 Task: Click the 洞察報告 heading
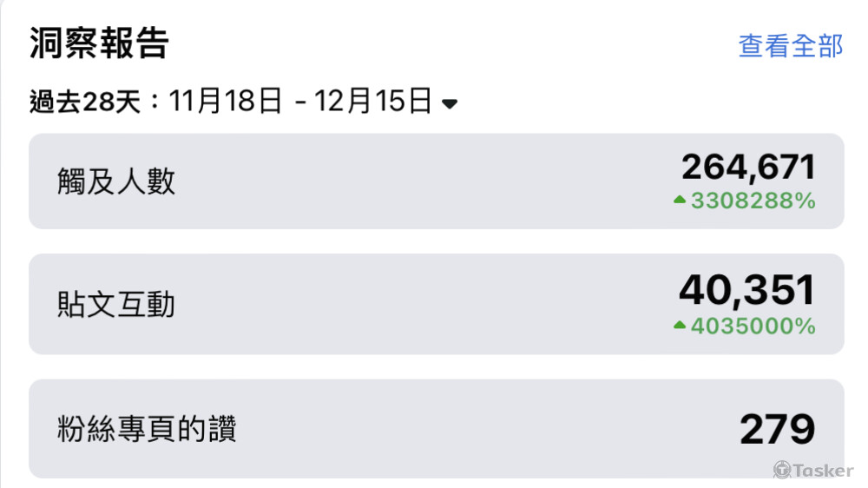[99, 43]
